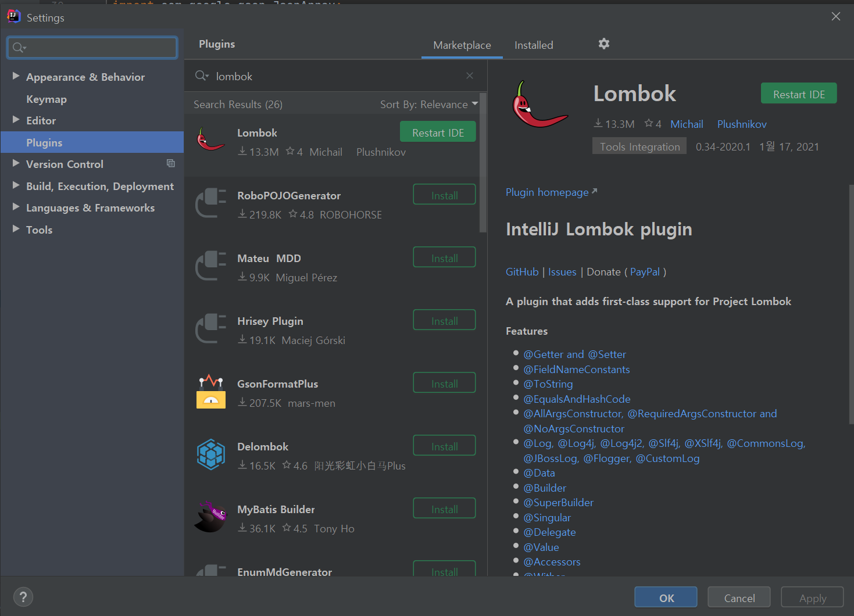
Task: Open the @FieldNameConstants link
Action: [577, 370]
